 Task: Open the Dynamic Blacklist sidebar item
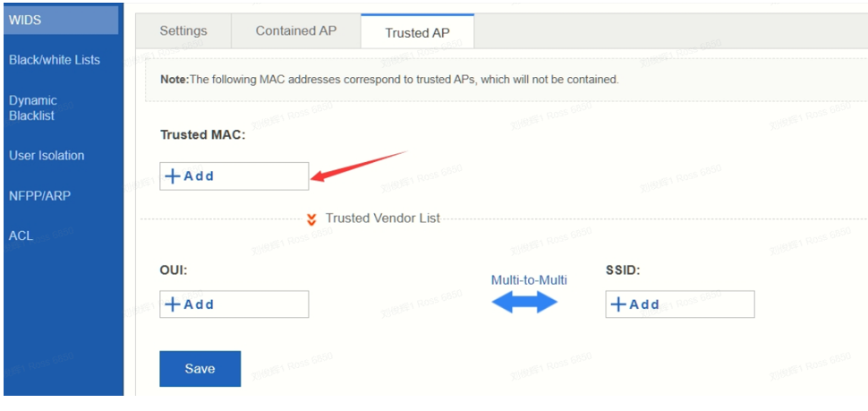coord(32,108)
